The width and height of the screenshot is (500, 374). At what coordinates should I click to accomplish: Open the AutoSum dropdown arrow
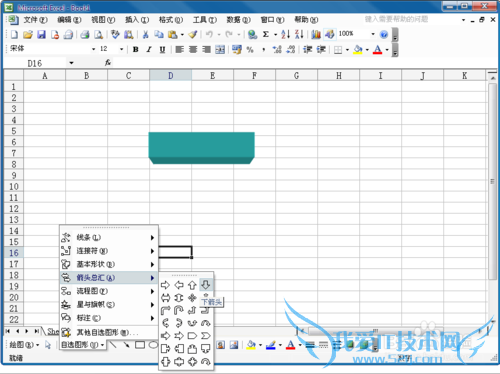pyautogui.click(x=275, y=35)
